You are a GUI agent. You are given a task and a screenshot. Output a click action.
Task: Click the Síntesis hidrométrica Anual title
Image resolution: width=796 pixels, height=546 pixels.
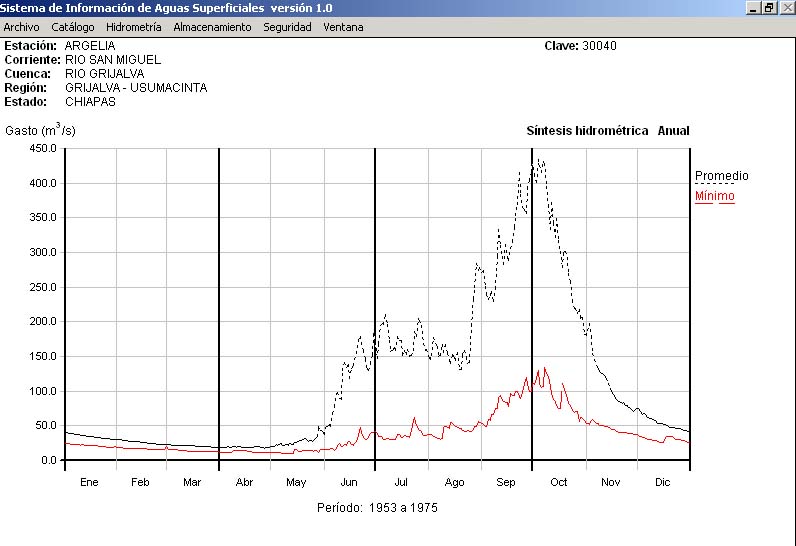(x=607, y=131)
